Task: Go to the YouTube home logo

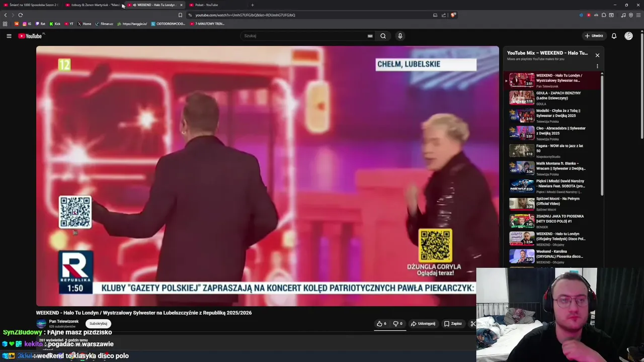Action: (31, 36)
